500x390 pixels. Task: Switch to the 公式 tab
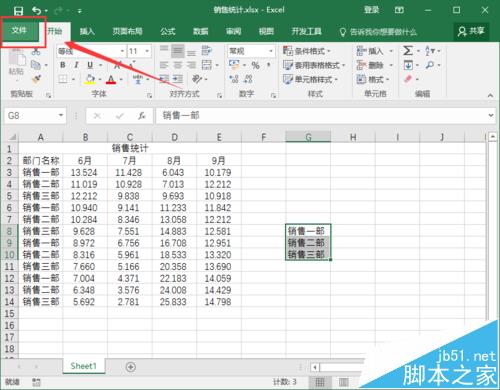(x=168, y=32)
